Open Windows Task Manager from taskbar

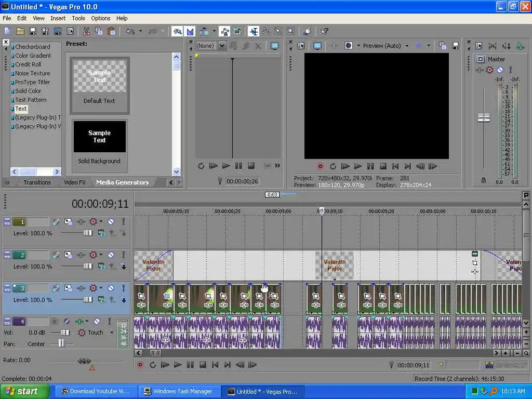coord(179,392)
